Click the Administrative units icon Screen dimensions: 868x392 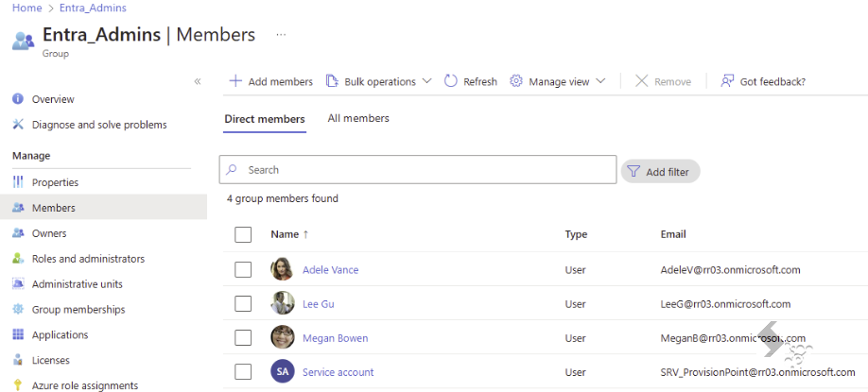[18, 283]
